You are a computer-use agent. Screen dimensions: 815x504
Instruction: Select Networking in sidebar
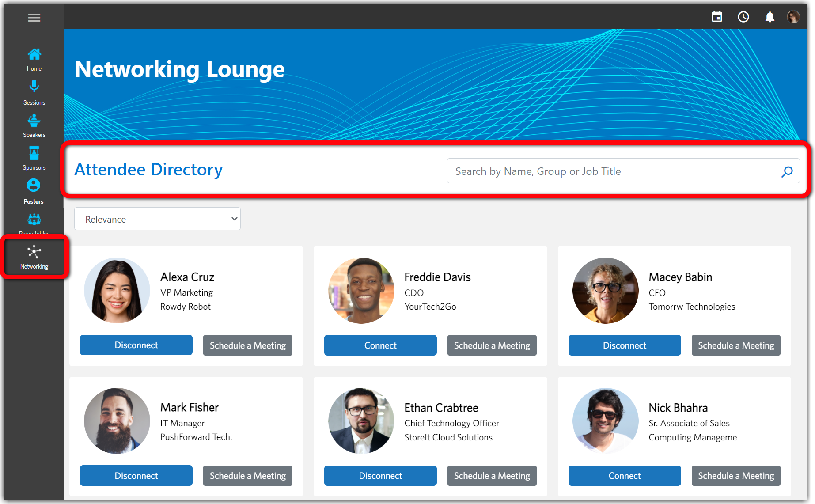point(34,257)
